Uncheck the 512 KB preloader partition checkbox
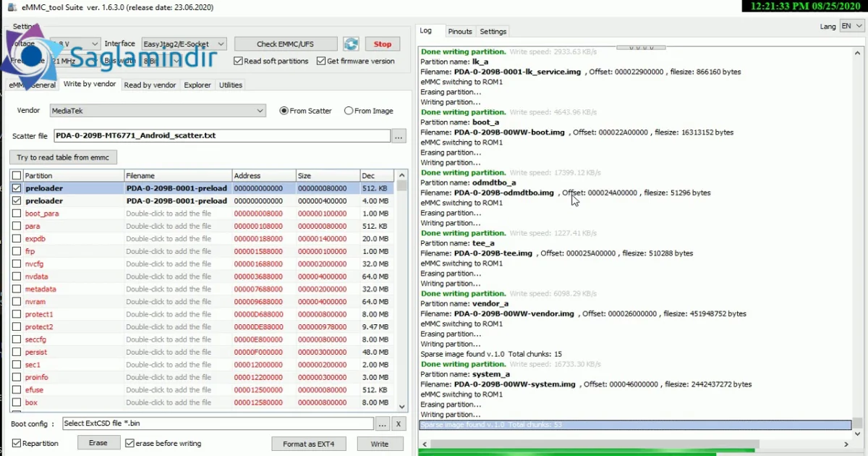The image size is (868, 456). click(x=17, y=188)
